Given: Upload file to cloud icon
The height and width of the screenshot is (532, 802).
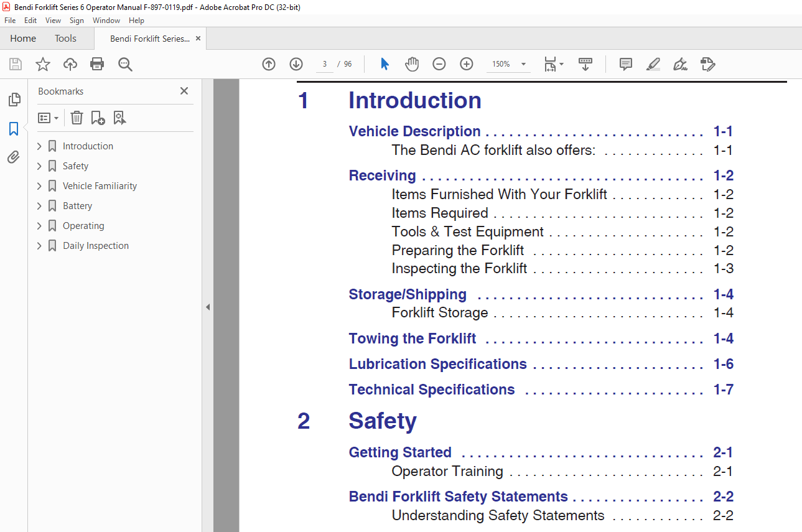Looking at the screenshot, I should click(x=70, y=64).
